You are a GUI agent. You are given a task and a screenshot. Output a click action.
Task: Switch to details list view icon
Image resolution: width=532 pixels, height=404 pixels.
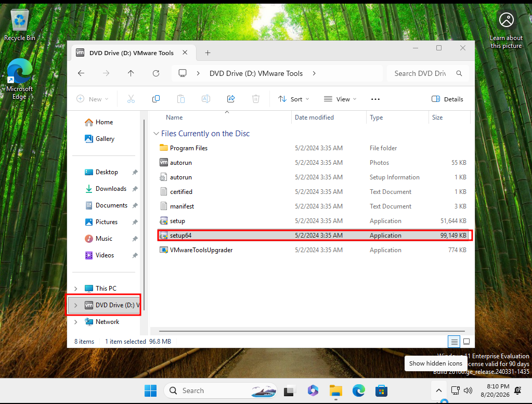[454, 342]
